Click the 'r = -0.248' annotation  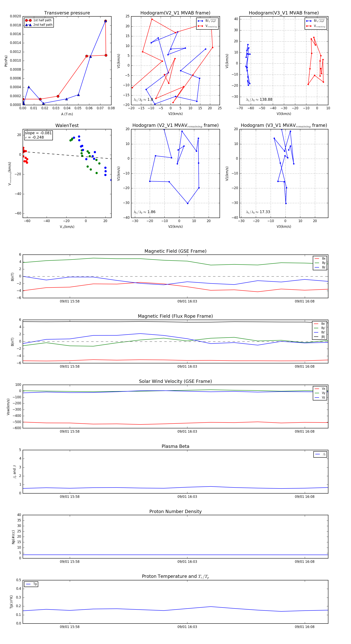(x=34, y=137)
